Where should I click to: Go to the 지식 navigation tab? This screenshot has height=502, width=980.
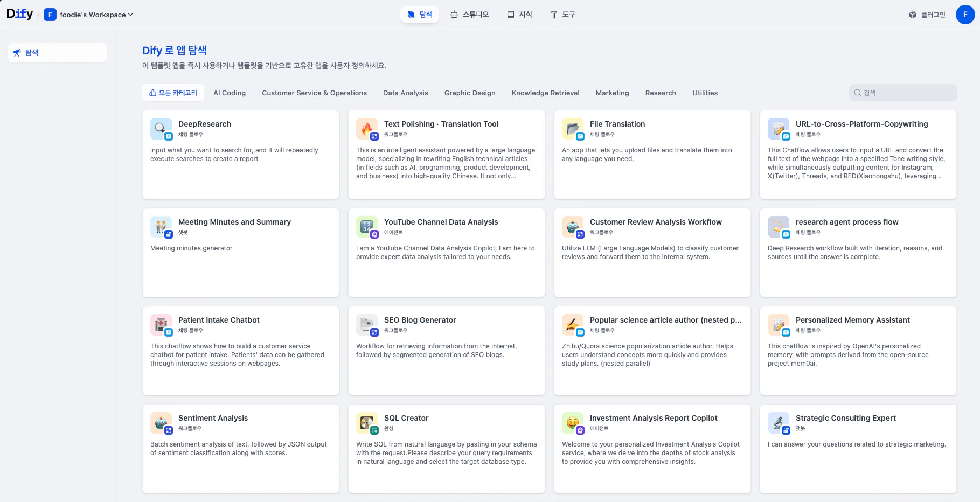point(519,15)
